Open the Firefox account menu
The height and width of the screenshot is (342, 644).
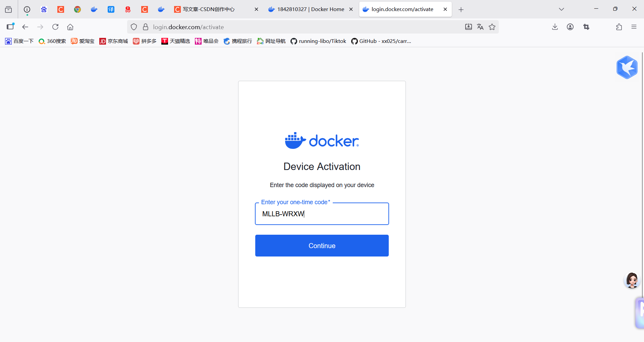click(570, 27)
